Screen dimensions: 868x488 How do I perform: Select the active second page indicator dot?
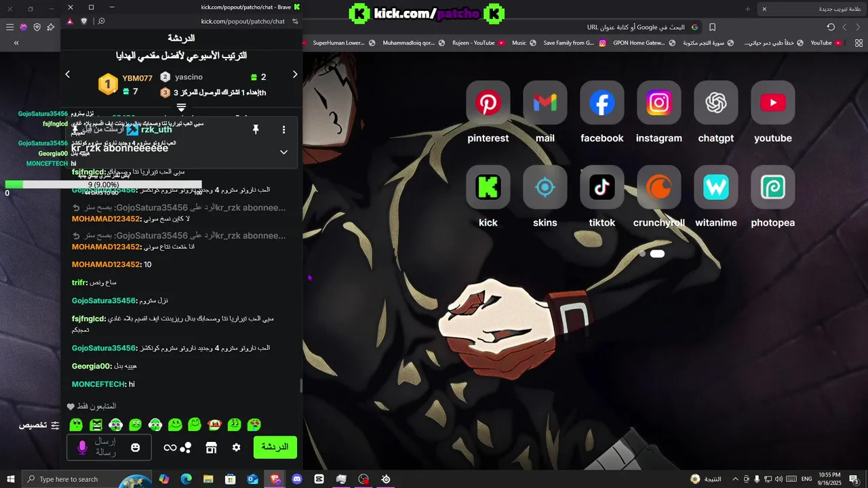tap(657, 253)
